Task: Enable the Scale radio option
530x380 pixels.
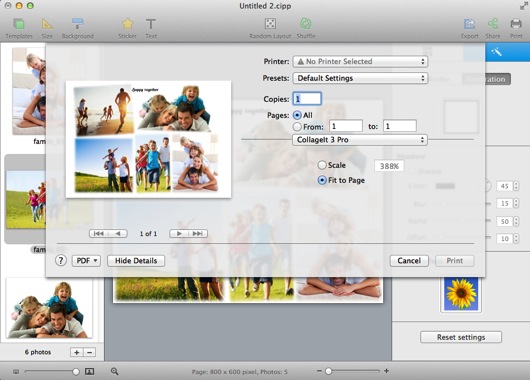Action: [322, 165]
